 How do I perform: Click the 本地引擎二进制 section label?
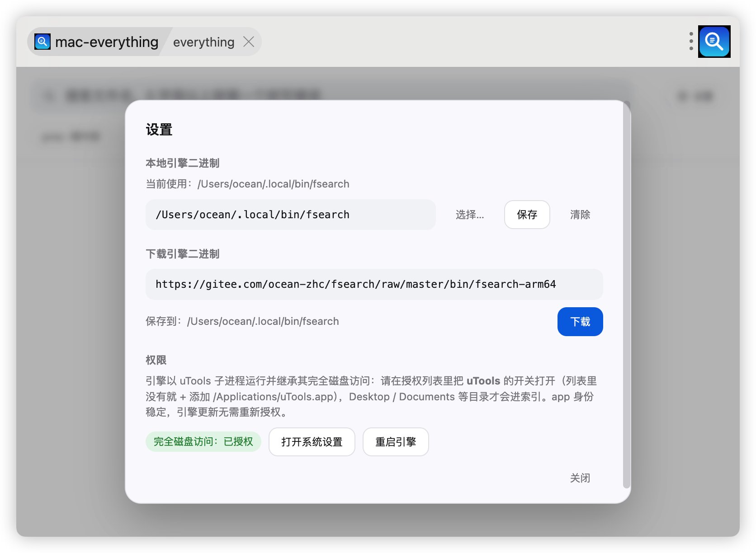tap(182, 163)
